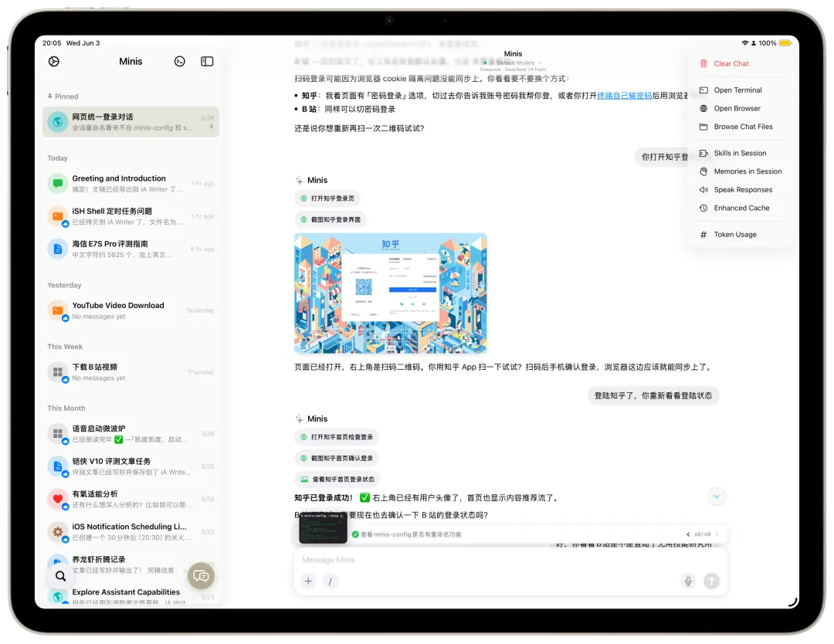Image resolution: width=834 pixels, height=644 pixels.
Task: Open the 有氧适能分析 conversation
Action: click(131, 500)
